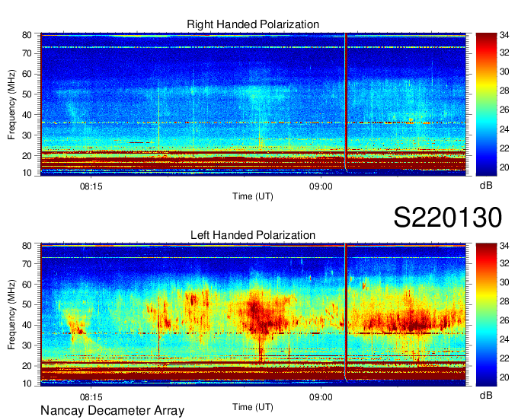
Task: Click the 30 label on Left Handed color bar
Action: point(504,282)
